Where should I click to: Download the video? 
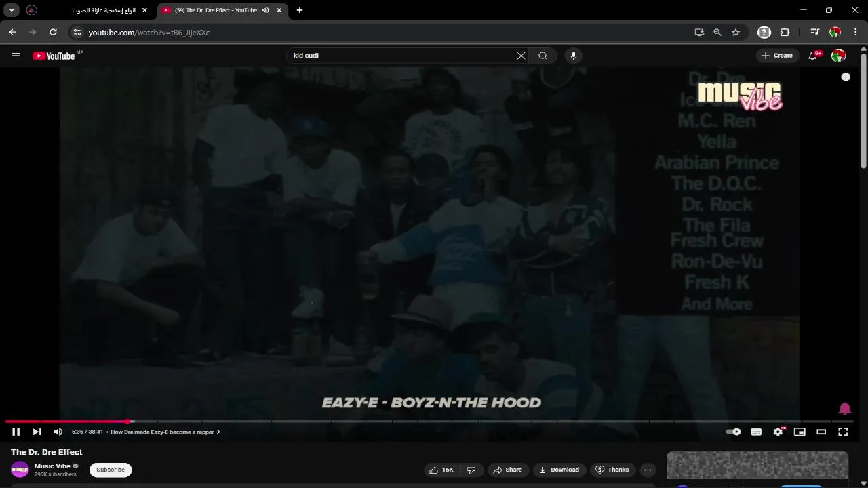[x=559, y=470]
